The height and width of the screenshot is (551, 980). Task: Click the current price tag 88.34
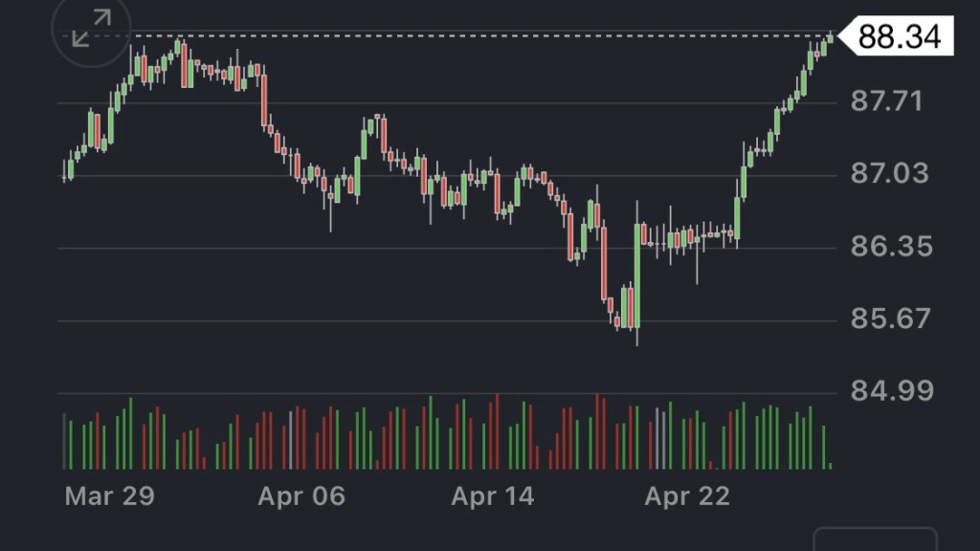898,37
